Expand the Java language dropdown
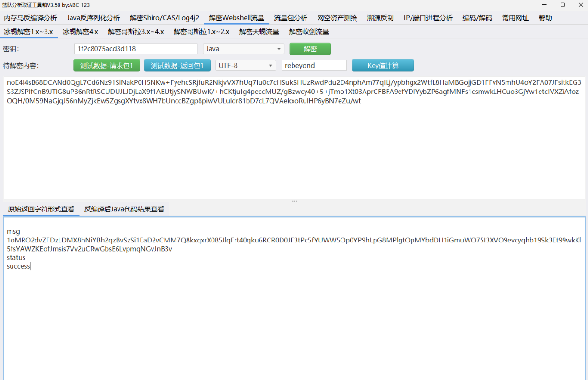Screen dimensions: 588x380 244,49
